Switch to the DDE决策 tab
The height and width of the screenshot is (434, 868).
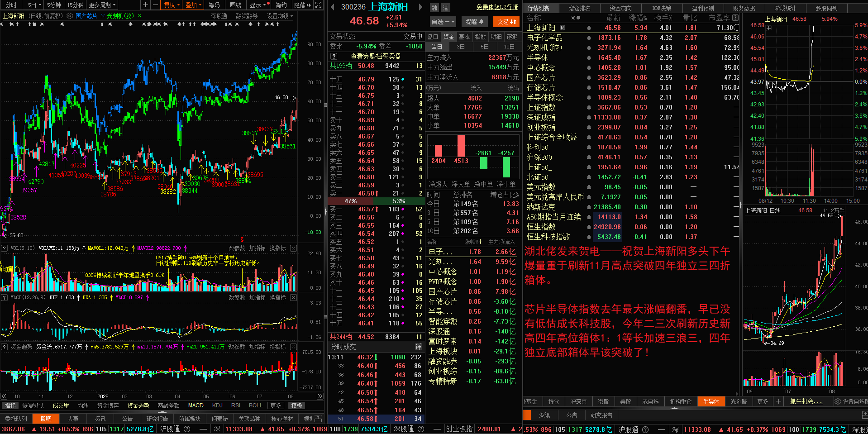click(662, 8)
